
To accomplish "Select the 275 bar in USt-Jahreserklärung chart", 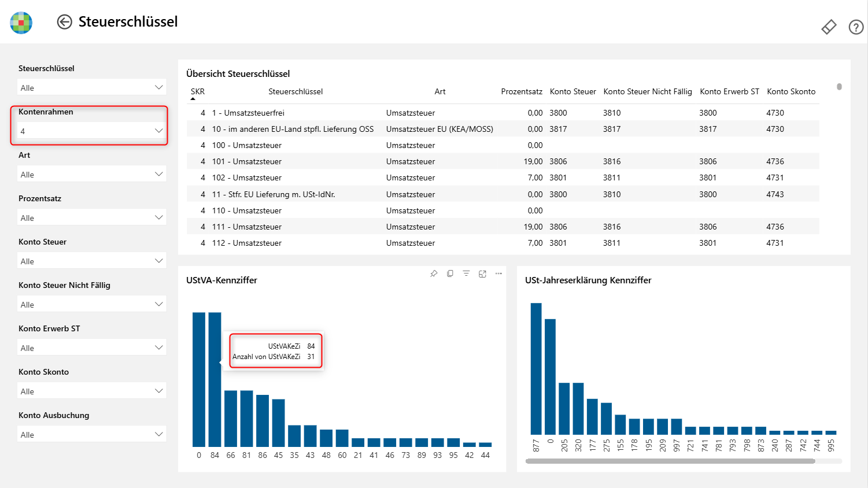I will coord(606,419).
